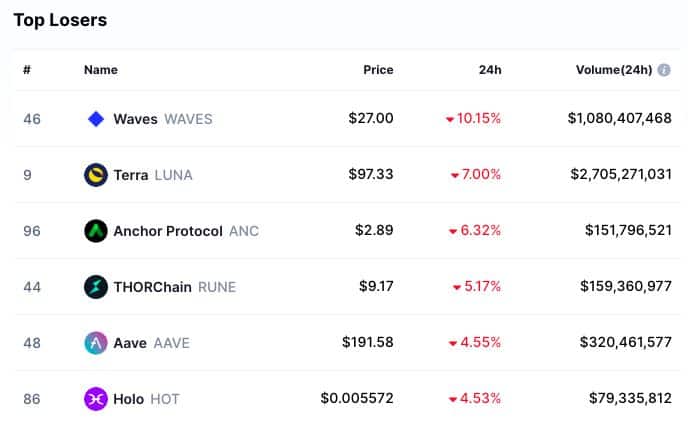Click the Volume(24h) info icon
Image resolution: width=688 pixels, height=423 pixels.
tap(664, 70)
